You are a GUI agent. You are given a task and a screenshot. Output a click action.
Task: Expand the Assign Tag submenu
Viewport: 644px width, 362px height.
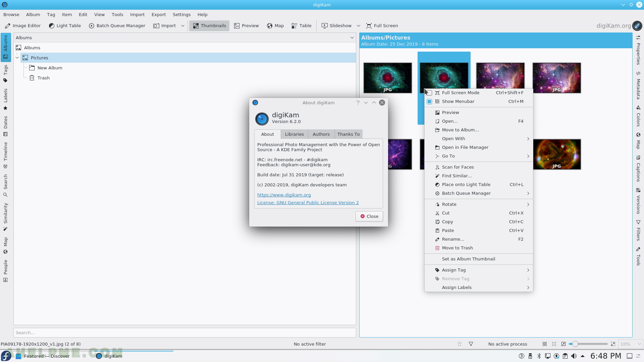[479, 270]
